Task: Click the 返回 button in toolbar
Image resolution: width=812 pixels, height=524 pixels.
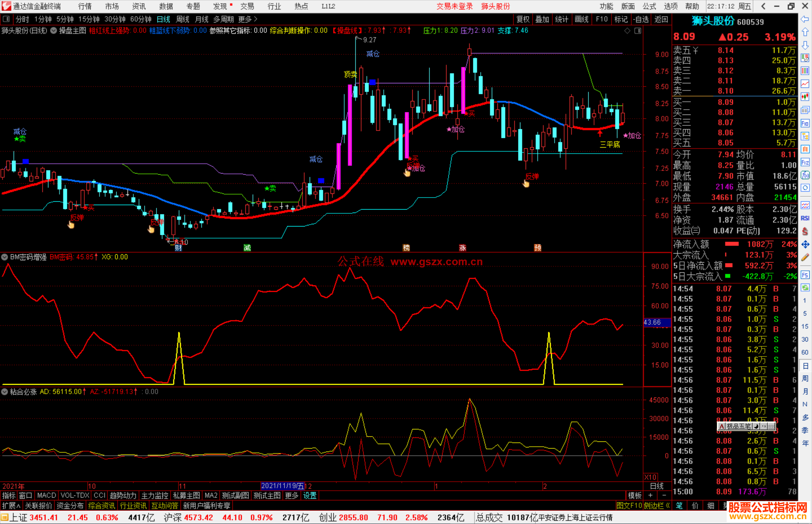Action: click(x=661, y=19)
